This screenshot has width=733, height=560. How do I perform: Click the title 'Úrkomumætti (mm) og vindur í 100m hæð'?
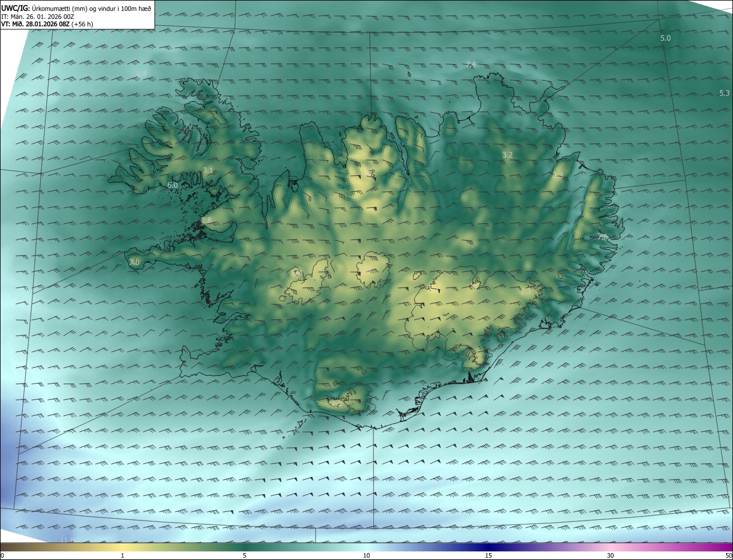(x=92, y=8)
